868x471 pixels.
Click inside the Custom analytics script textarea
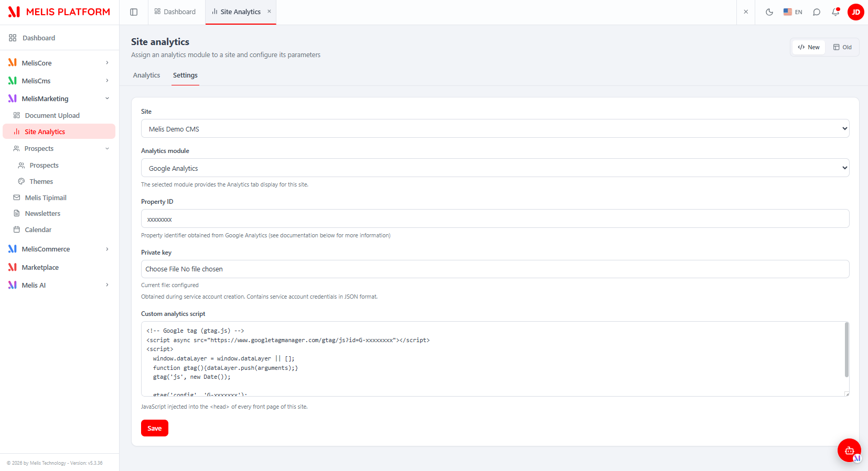coord(493,359)
